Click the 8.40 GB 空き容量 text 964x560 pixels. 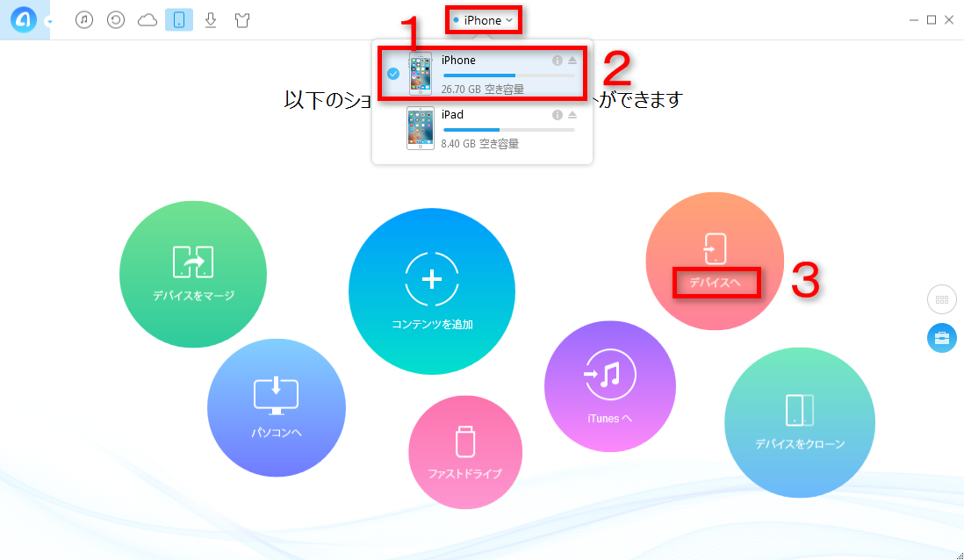480,144
